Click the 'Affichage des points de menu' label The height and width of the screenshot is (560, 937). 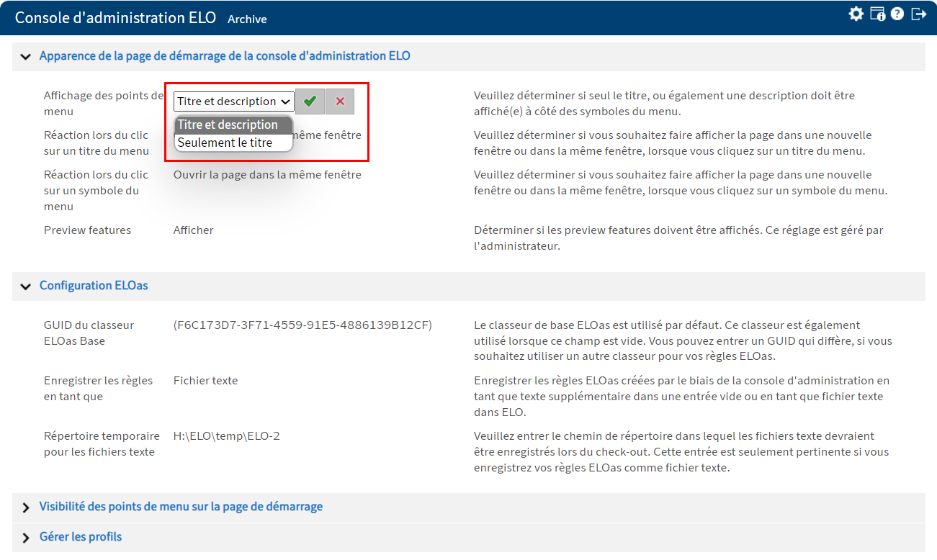(104, 104)
